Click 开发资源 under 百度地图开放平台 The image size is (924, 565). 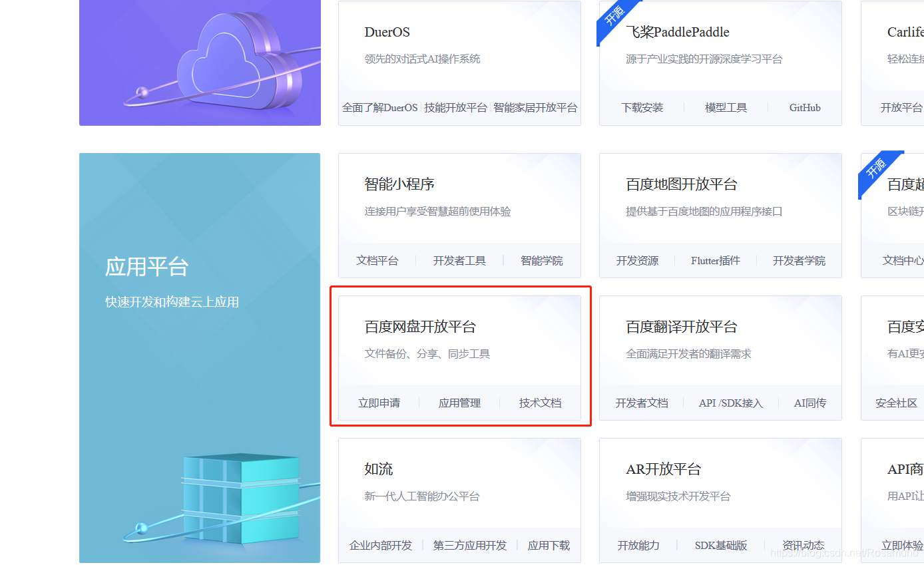point(637,261)
